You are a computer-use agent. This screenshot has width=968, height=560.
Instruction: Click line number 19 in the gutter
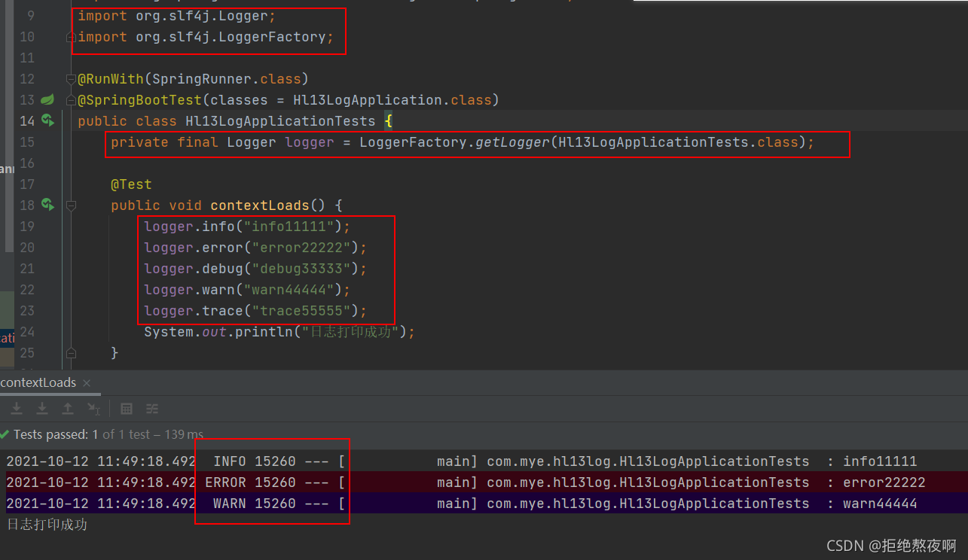tap(26, 227)
